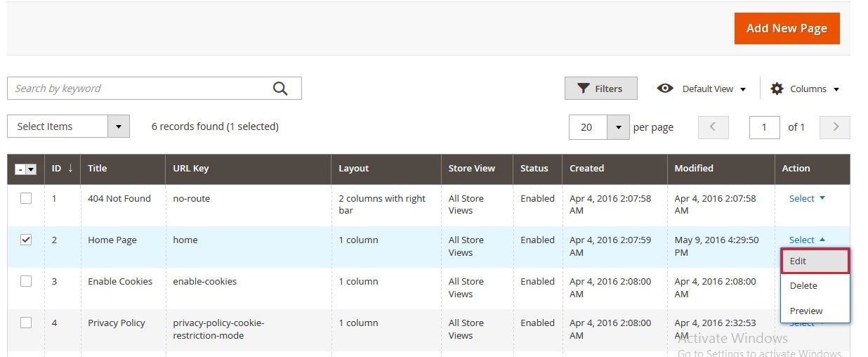
Task: Choose Delete from the action menu
Action: (x=815, y=285)
